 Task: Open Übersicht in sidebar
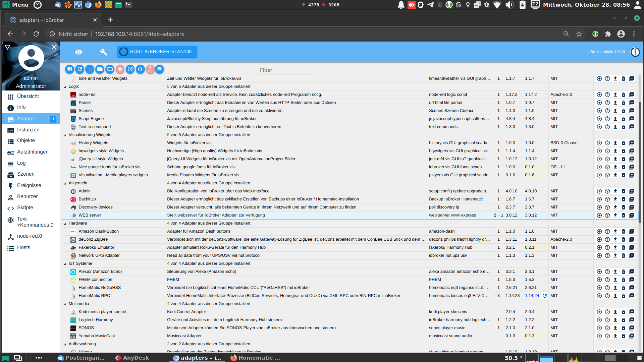click(x=28, y=96)
